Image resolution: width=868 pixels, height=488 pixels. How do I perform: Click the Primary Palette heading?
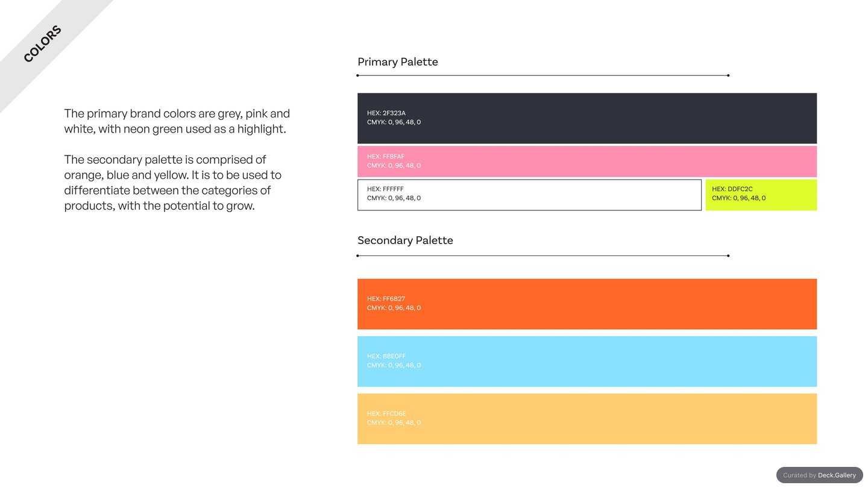click(398, 62)
